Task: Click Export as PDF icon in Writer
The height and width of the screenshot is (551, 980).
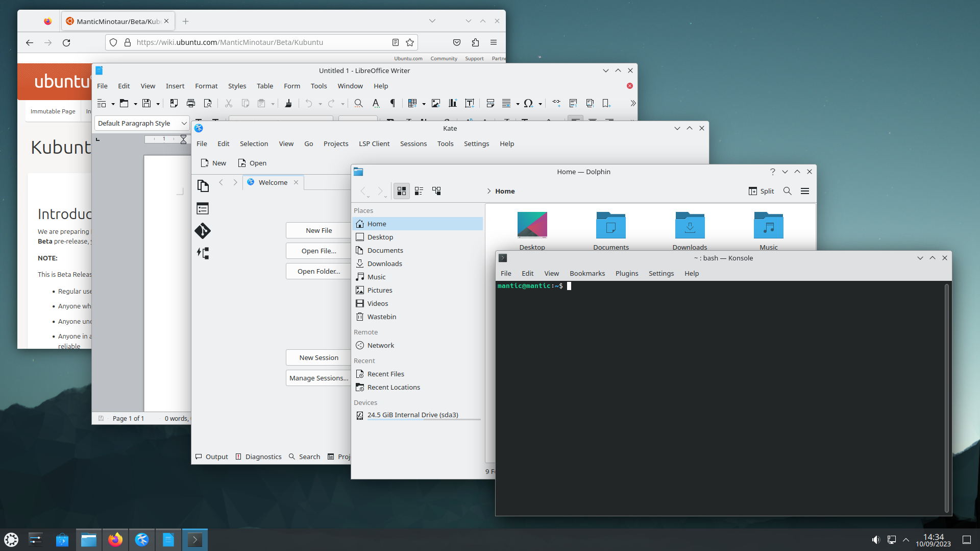Action: click(x=174, y=103)
